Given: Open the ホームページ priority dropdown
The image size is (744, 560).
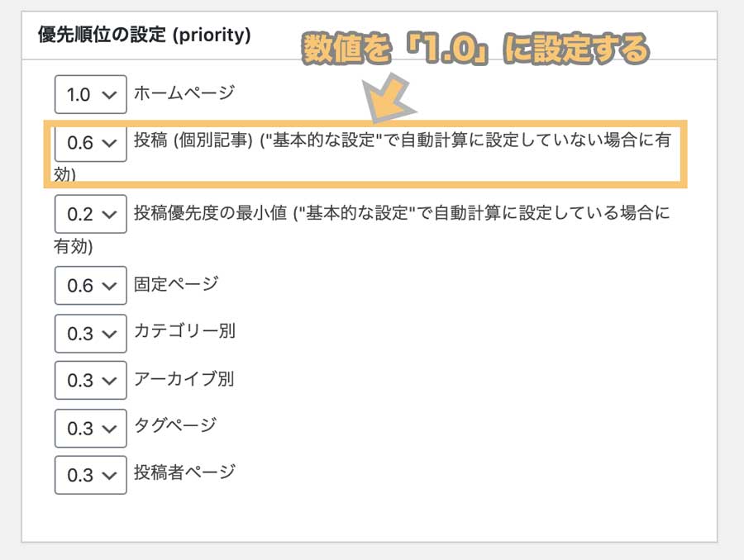Looking at the screenshot, I should [91, 94].
